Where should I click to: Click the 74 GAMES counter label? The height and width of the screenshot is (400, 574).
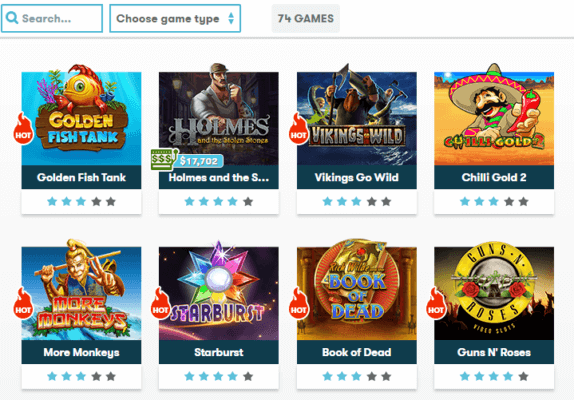(306, 18)
